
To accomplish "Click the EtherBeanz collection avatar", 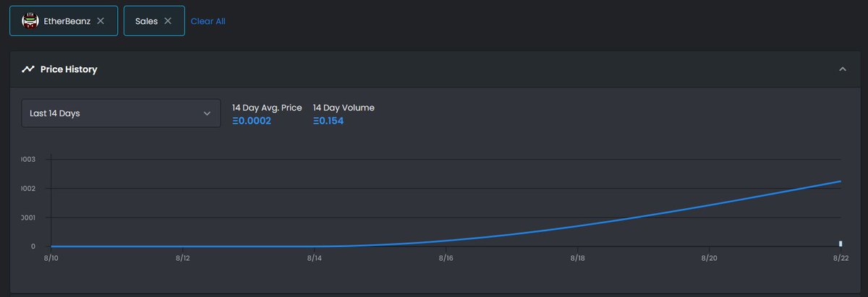I will pos(30,21).
